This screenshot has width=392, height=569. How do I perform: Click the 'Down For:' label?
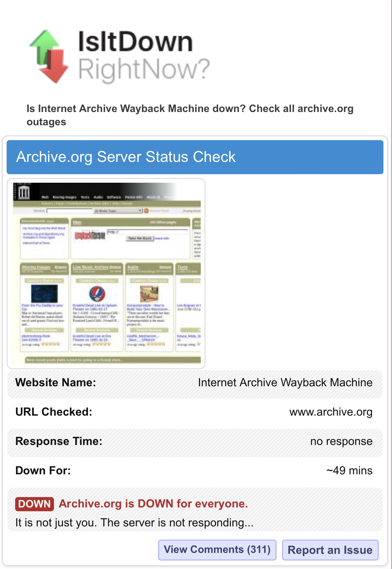point(43,471)
